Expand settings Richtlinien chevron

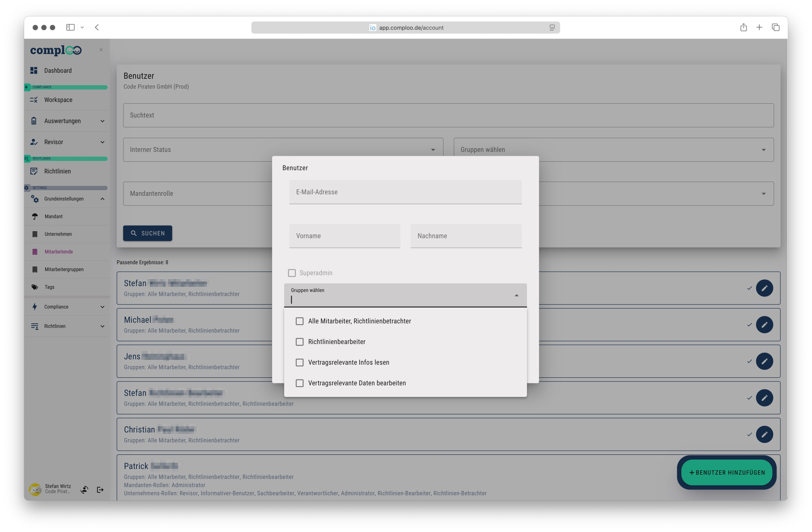click(102, 326)
